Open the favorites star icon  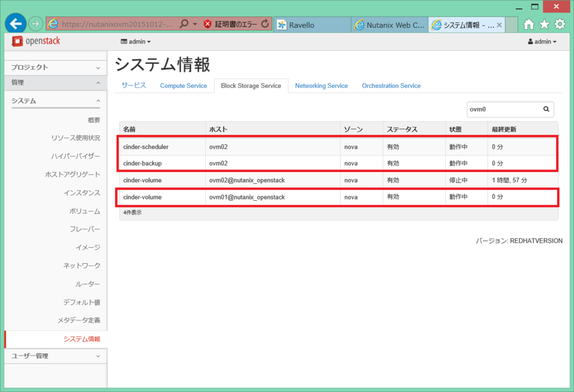click(544, 25)
